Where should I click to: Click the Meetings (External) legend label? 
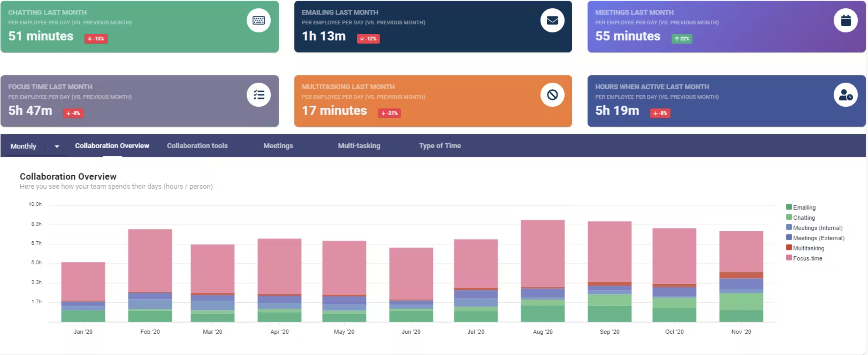tap(818, 238)
